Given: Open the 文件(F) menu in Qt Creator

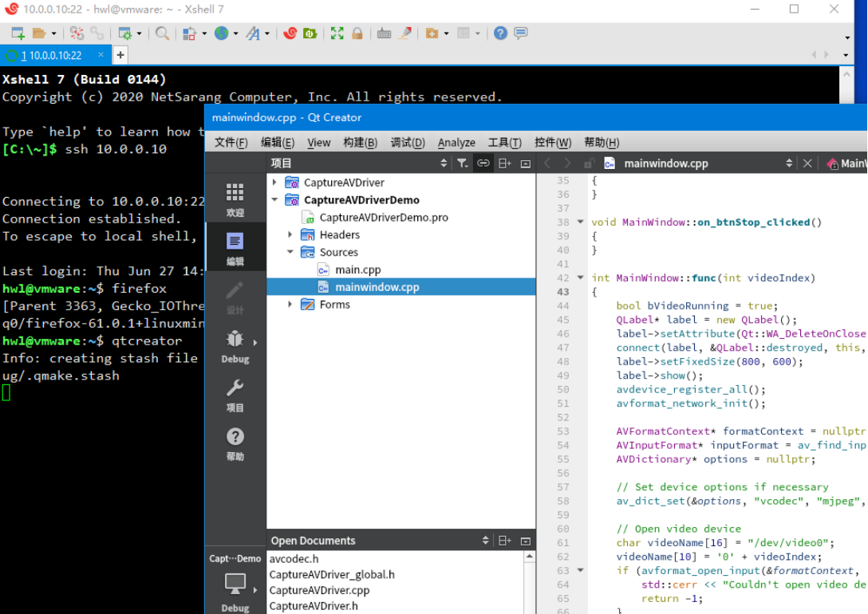Looking at the screenshot, I should point(231,143).
